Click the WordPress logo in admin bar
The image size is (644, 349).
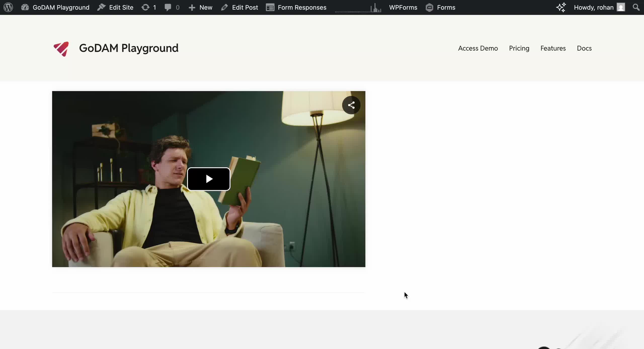coord(8,7)
